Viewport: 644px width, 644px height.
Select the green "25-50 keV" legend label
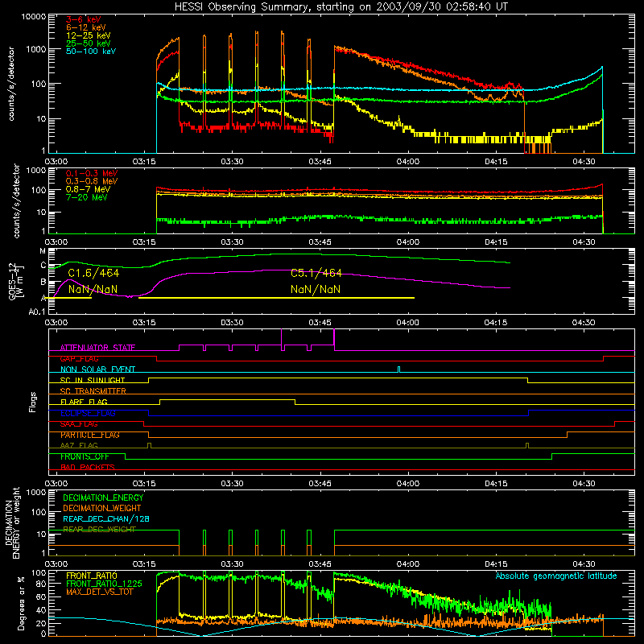tap(89, 43)
